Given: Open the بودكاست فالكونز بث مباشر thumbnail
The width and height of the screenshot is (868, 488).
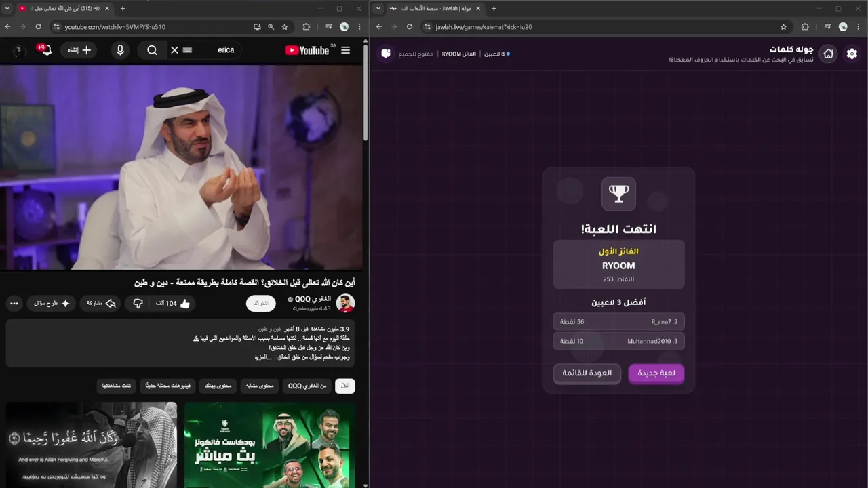Looking at the screenshot, I should point(269,445).
